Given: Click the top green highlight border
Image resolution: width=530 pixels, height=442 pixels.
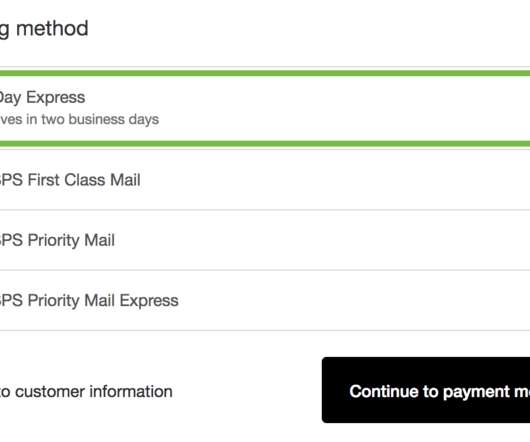Looking at the screenshot, I should click(x=265, y=73).
